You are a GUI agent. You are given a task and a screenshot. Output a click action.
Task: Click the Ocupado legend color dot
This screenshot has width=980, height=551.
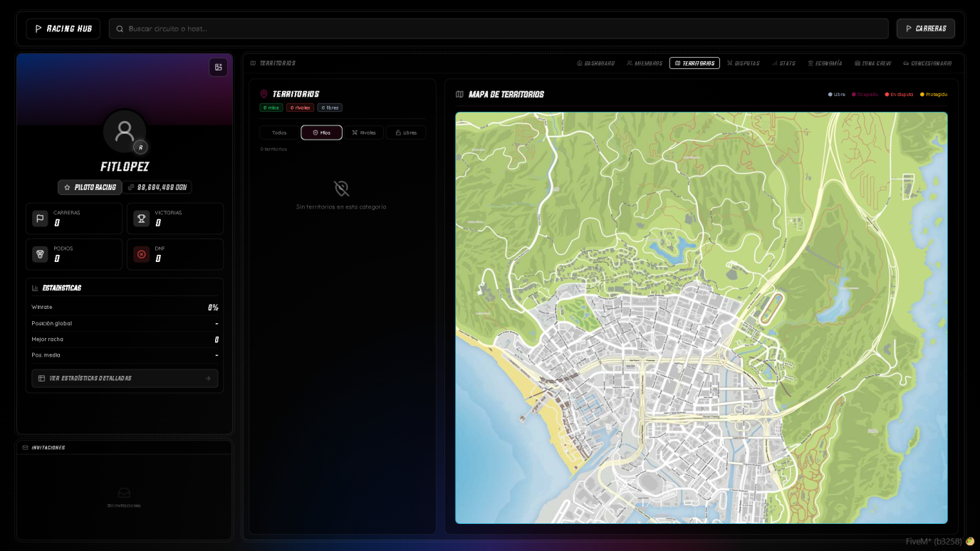854,94
